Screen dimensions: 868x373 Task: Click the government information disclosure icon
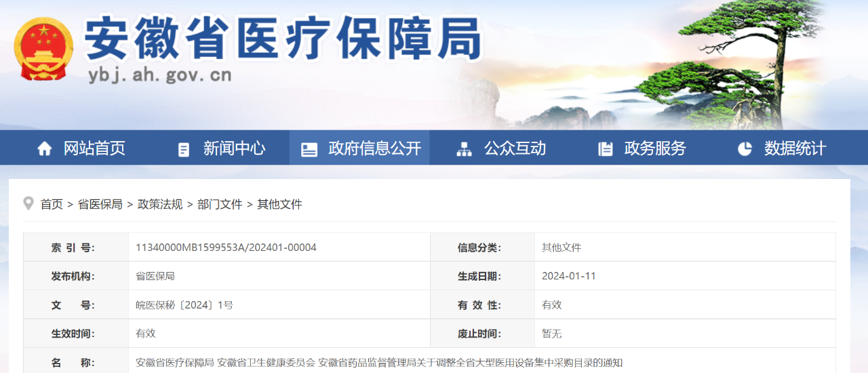[x=309, y=149]
